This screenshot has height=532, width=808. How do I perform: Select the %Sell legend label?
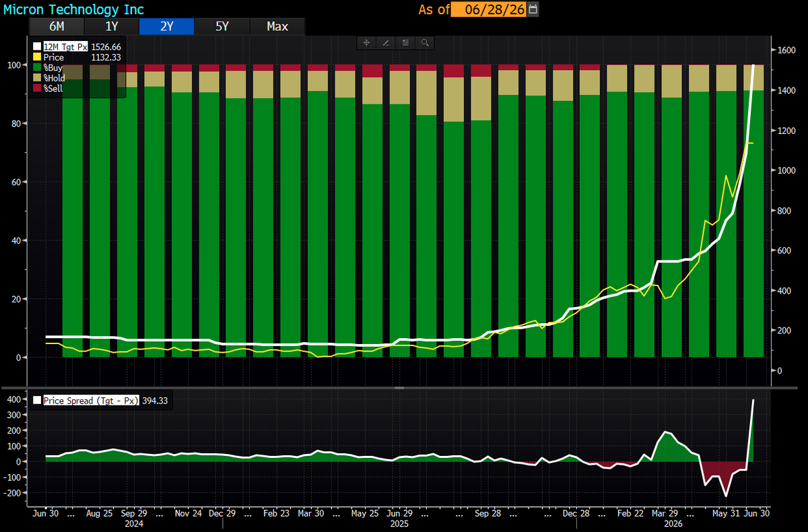(54, 88)
